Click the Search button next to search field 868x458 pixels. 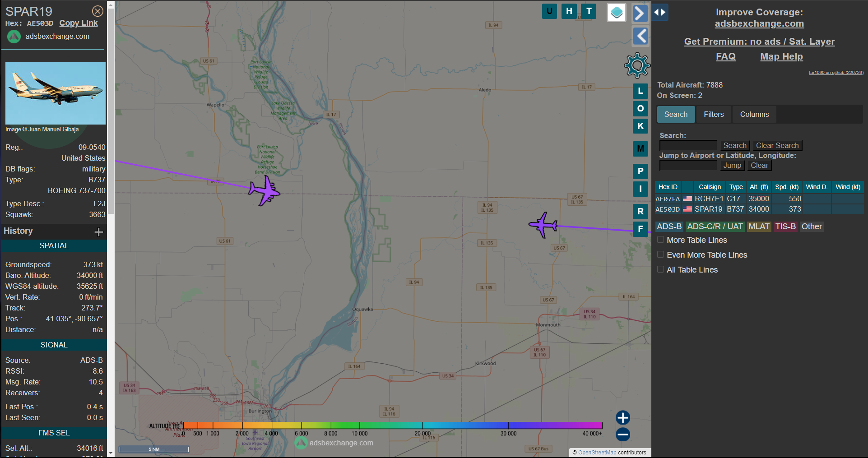point(735,146)
